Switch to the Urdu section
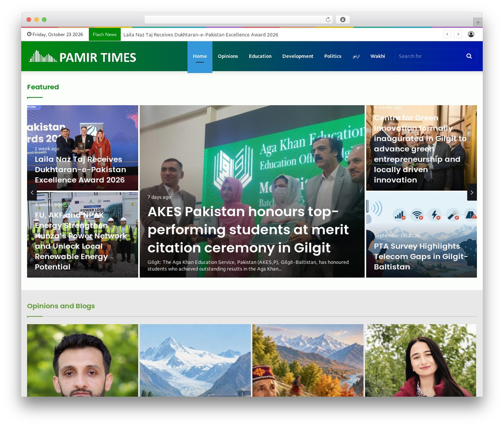Viewport: 504px width, 427px height. 356,56
